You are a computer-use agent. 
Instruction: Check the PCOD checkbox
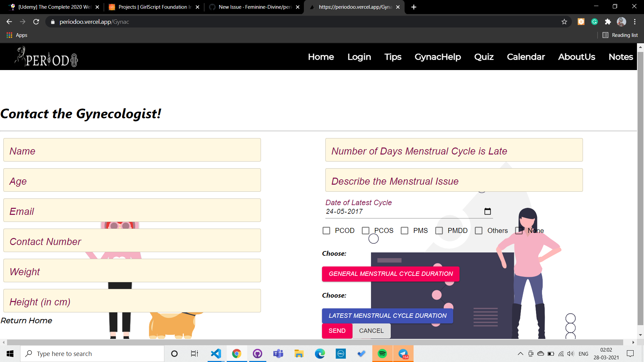pos(326,231)
